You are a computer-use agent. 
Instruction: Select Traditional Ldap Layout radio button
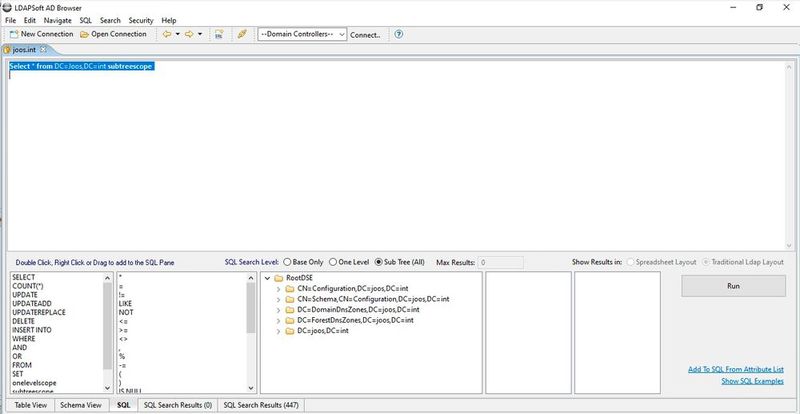click(743, 262)
